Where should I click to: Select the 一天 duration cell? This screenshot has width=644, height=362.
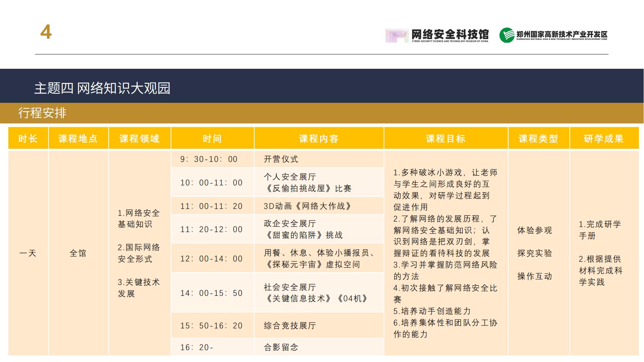28,253
